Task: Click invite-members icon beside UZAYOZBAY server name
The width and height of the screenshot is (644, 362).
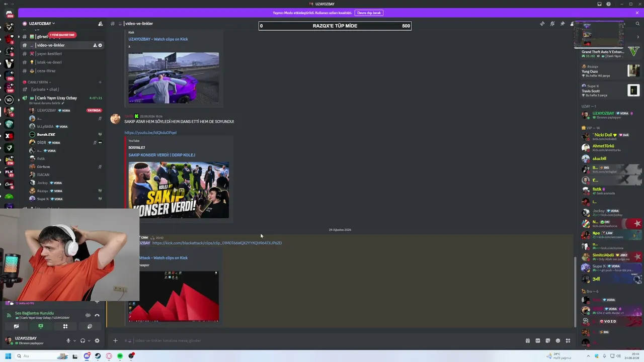Action: click(x=100, y=24)
